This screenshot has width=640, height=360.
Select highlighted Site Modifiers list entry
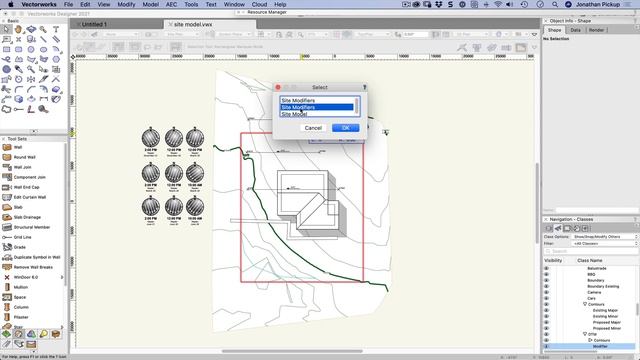[317, 107]
